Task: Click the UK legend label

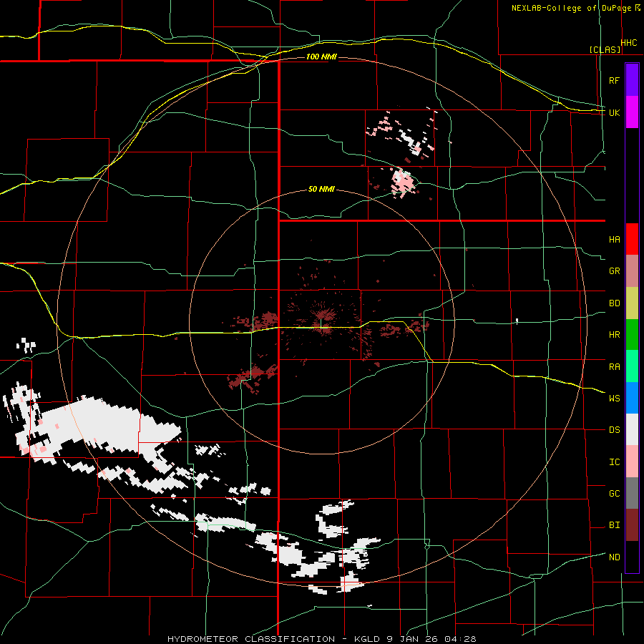Action: [x=614, y=112]
